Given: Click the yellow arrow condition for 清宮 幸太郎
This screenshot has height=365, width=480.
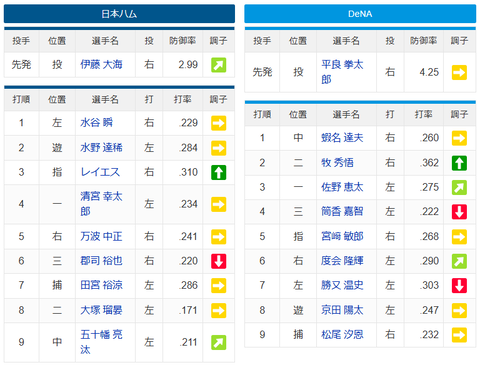Looking at the screenshot, I should click(219, 204).
